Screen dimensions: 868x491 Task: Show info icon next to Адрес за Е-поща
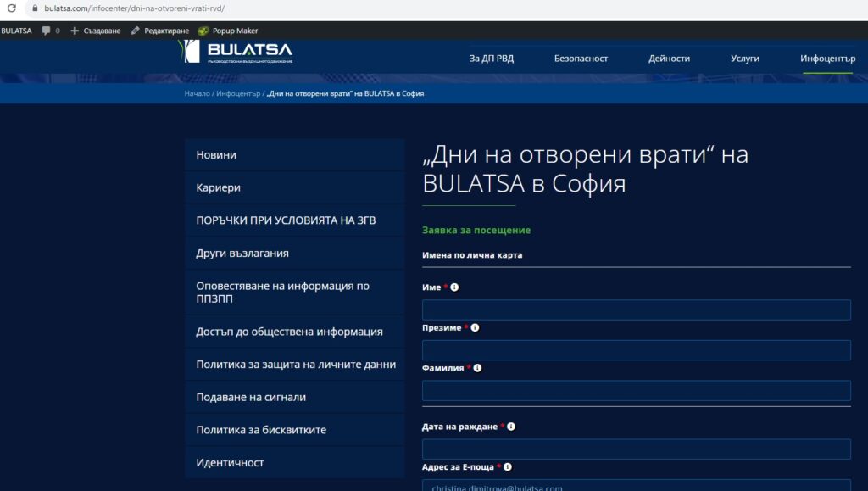coord(508,467)
